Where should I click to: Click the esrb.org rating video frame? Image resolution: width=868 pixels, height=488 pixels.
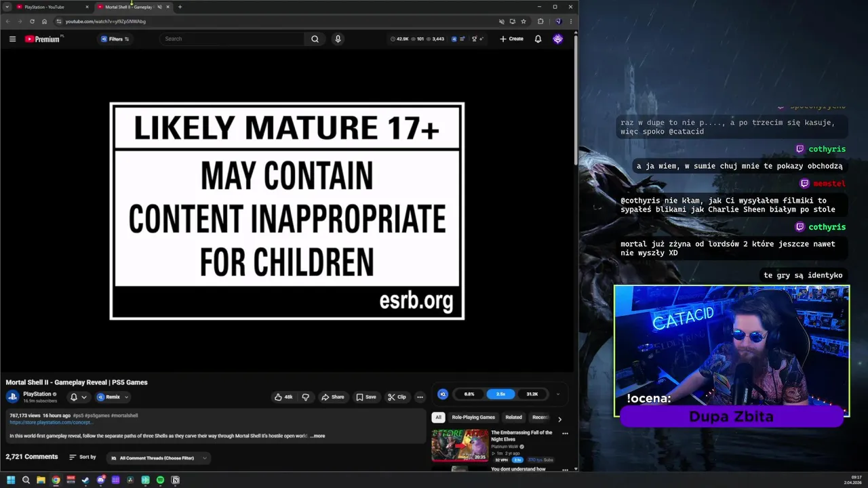click(287, 211)
